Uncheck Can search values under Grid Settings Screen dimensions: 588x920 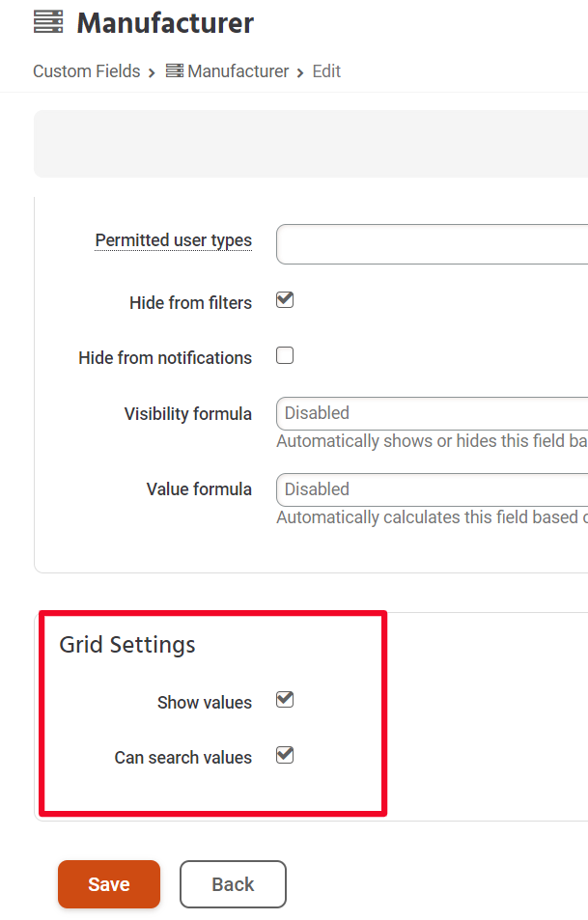[284, 755]
